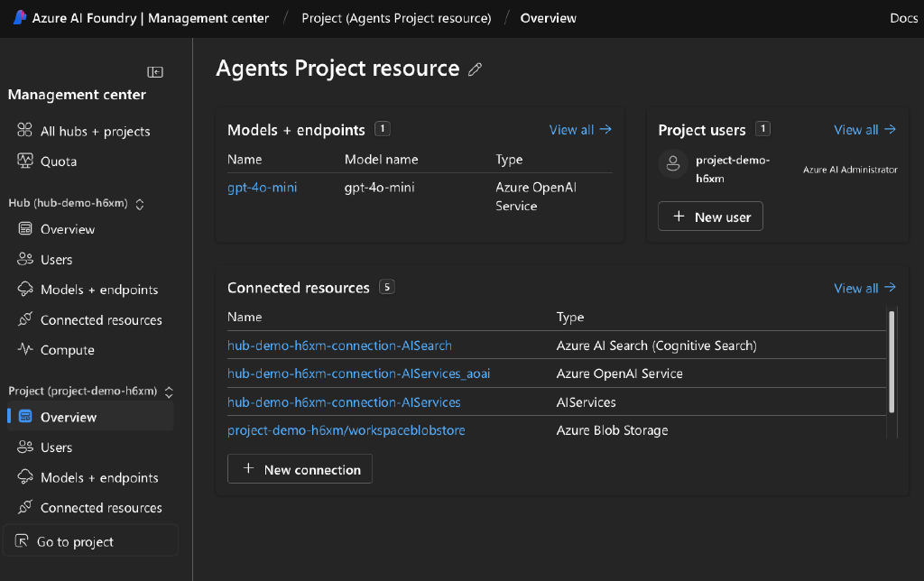This screenshot has height=581, width=924.
Task: Open Docs from the top bar
Action: (903, 17)
